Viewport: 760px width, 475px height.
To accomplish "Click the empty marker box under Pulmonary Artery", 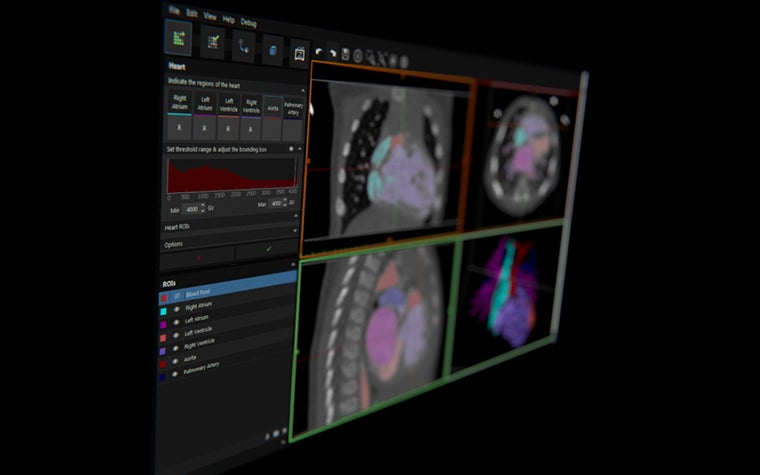I will (293, 131).
